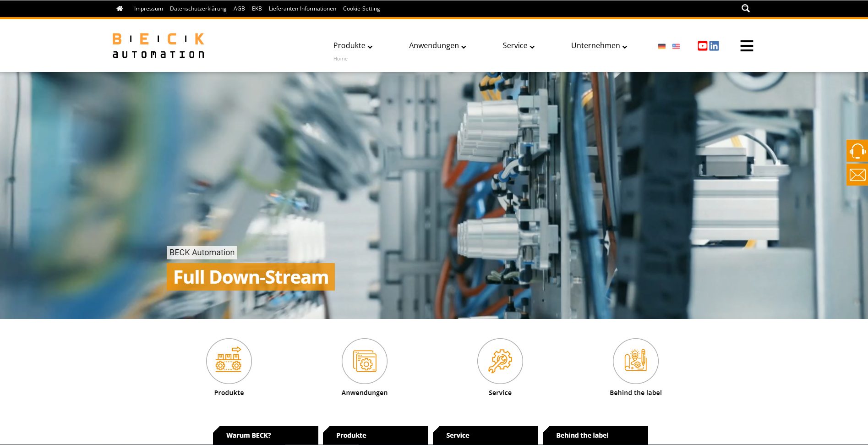Open the headset contact sidebar icon
The height and width of the screenshot is (445, 868).
[857, 151]
